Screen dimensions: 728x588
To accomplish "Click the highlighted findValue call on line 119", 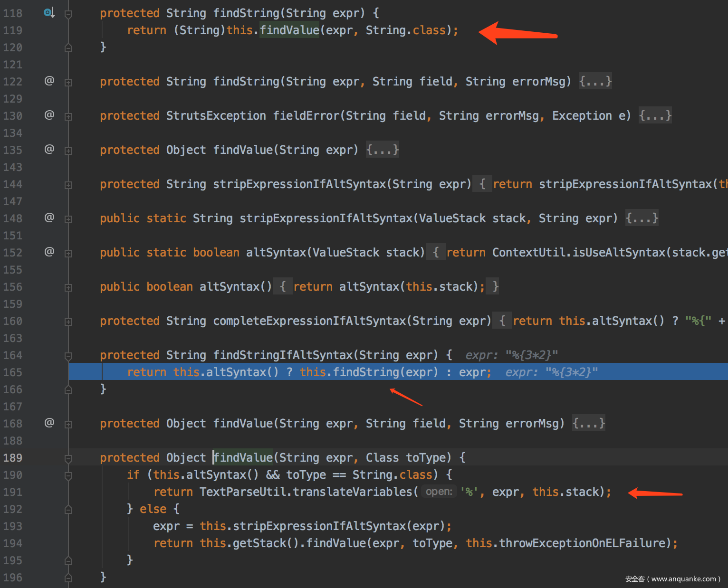I will (x=289, y=30).
